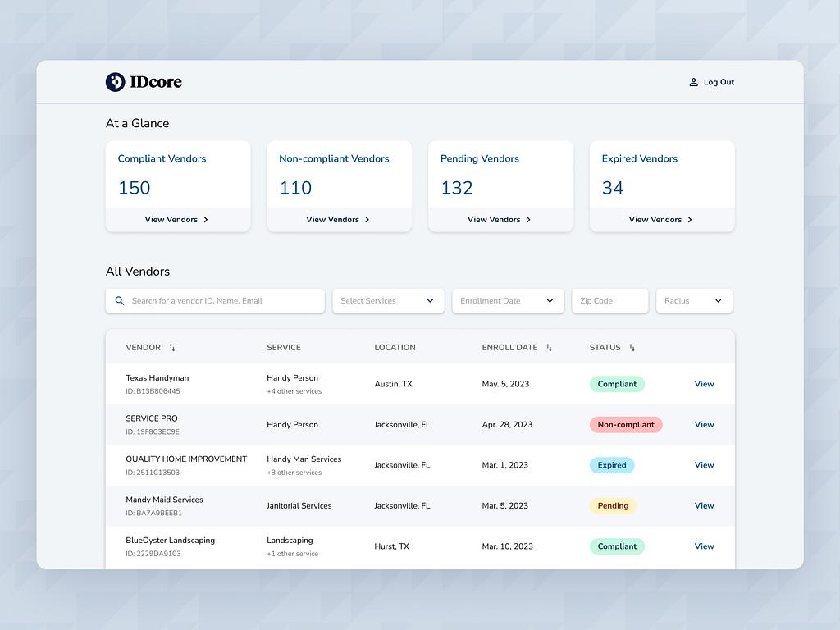Open View link for SERVICE PRO
The image size is (840, 630).
point(704,425)
